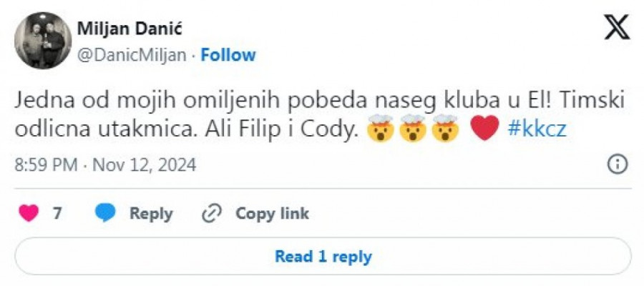Viewport: 644px width, 286px height.
Task: Click the chain link copy icon
Action: click(x=212, y=213)
